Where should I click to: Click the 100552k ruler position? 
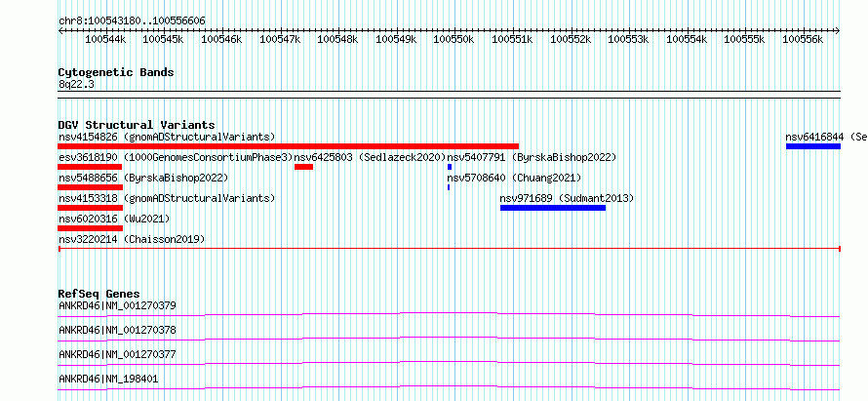point(571,39)
